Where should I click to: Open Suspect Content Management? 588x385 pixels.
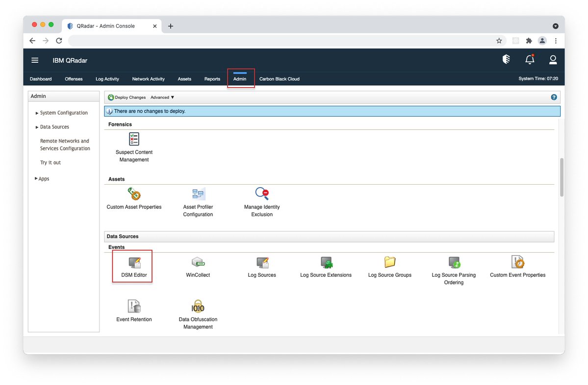pos(134,147)
